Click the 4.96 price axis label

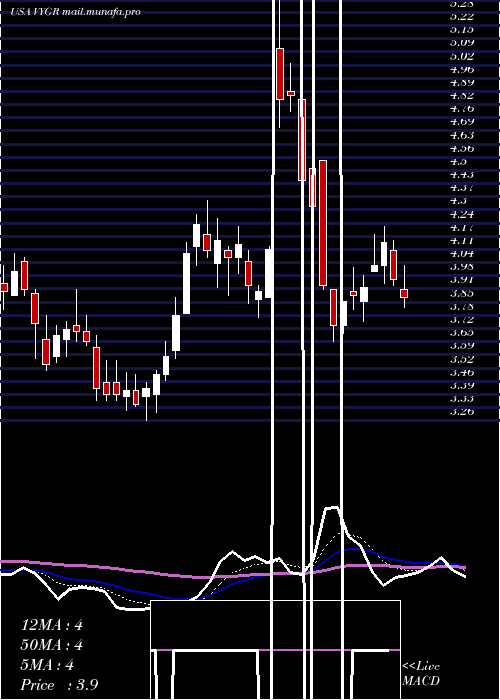[x=462, y=69]
